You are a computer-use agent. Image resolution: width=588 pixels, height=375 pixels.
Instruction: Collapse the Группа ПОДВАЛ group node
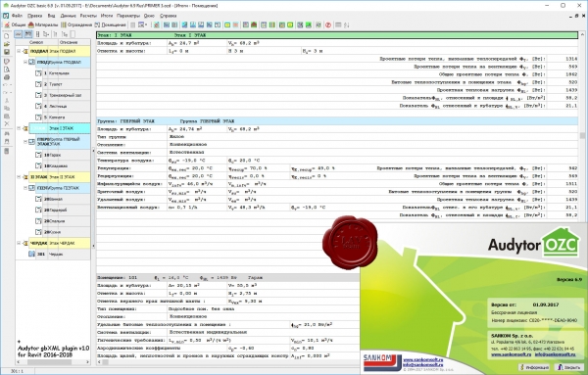(25, 62)
